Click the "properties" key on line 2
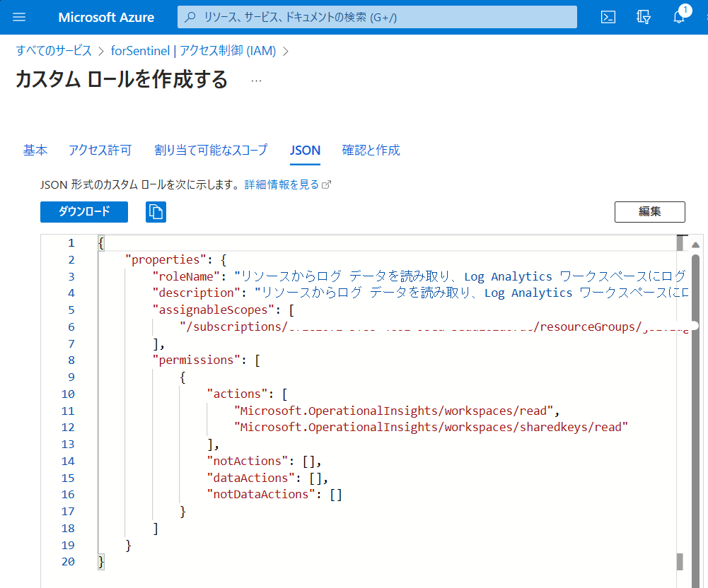This screenshot has width=708, height=588. pyautogui.click(x=166, y=259)
